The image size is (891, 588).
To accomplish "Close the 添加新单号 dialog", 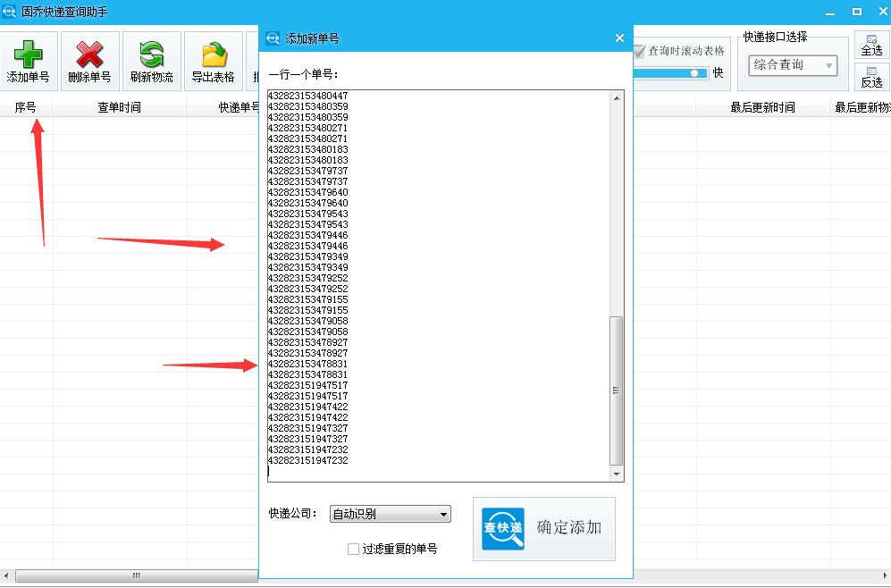I will [619, 38].
